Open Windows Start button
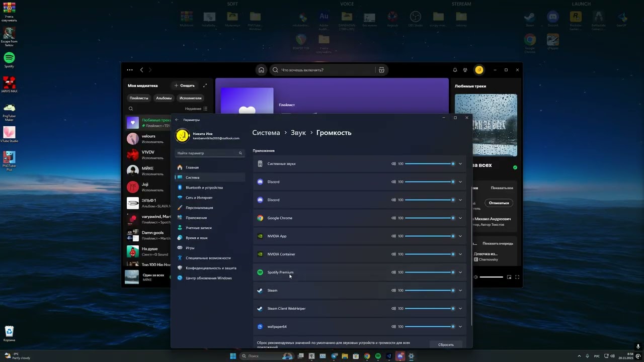The height and width of the screenshot is (362, 644). click(233, 356)
